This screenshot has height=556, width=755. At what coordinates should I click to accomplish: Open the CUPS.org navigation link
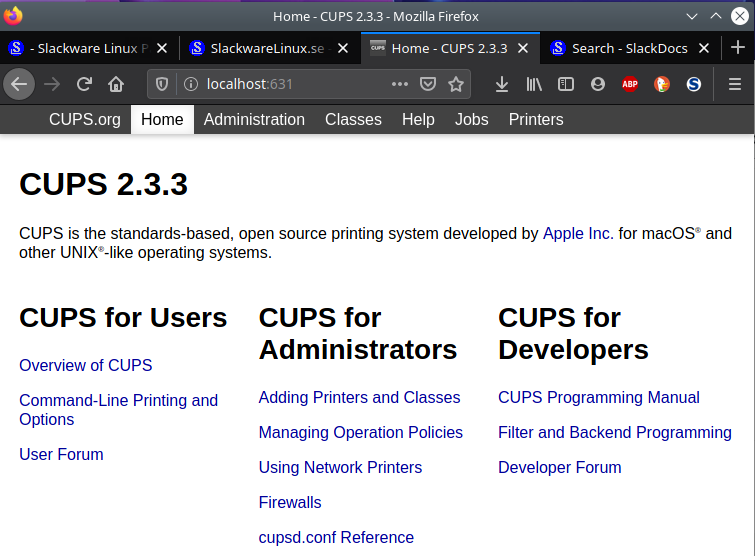pyautogui.click(x=85, y=119)
